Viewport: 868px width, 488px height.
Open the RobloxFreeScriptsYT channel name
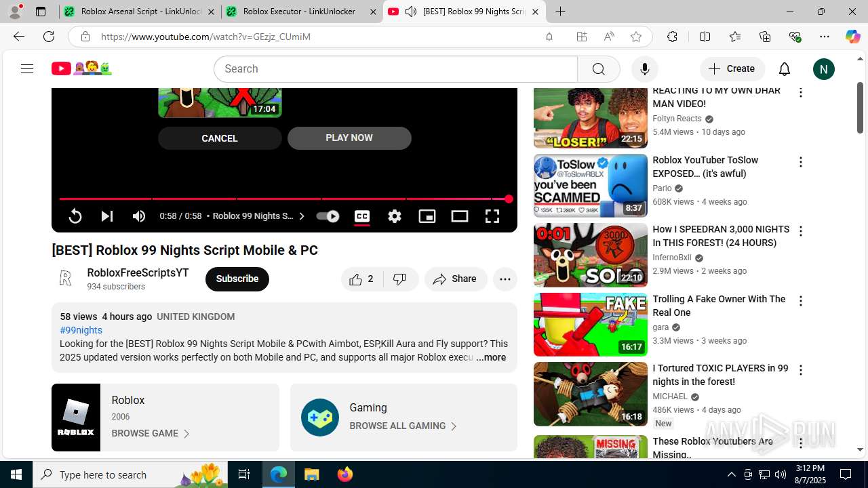[138, 272]
